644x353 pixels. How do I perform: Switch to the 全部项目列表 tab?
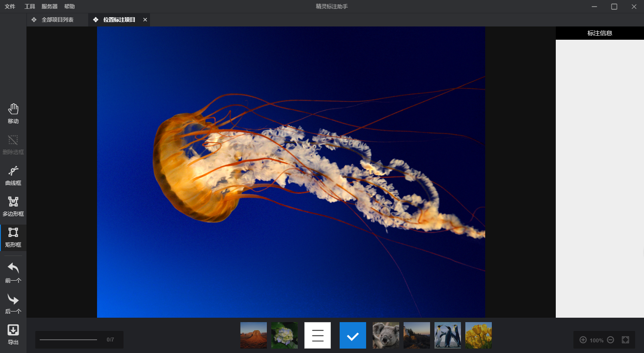coord(57,20)
